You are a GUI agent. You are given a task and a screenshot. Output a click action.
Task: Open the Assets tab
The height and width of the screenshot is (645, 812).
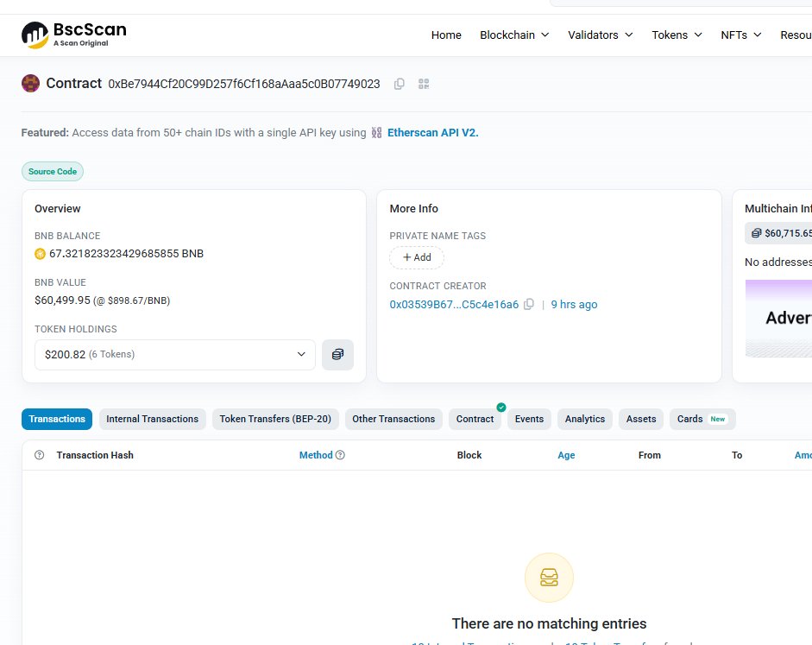[x=641, y=419]
